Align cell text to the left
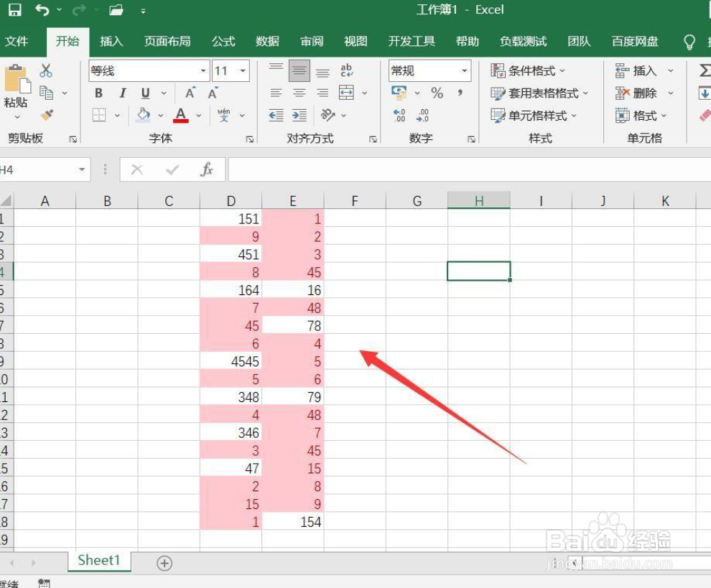The height and width of the screenshot is (588, 711). click(x=276, y=93)
